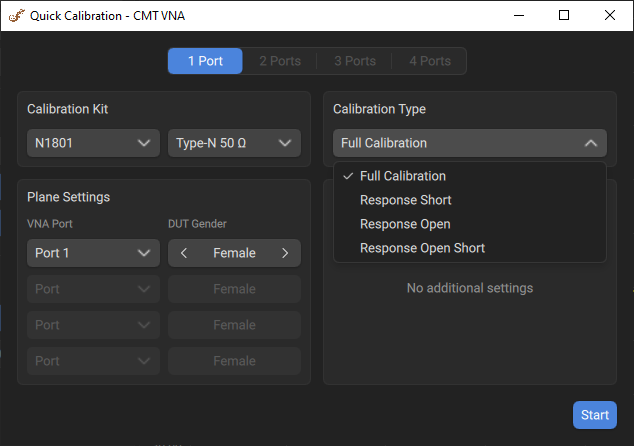Choose Response Open calibration type

tap(469, 224)
